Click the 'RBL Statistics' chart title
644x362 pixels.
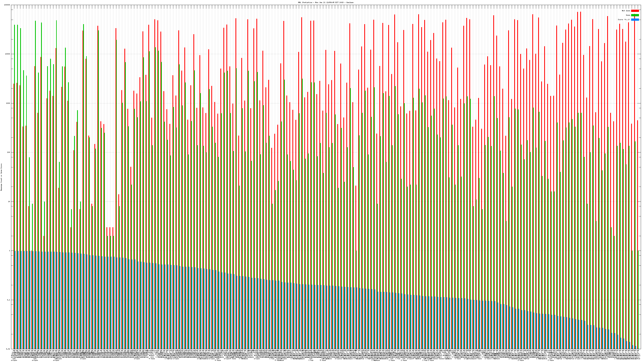pos(325,2)
